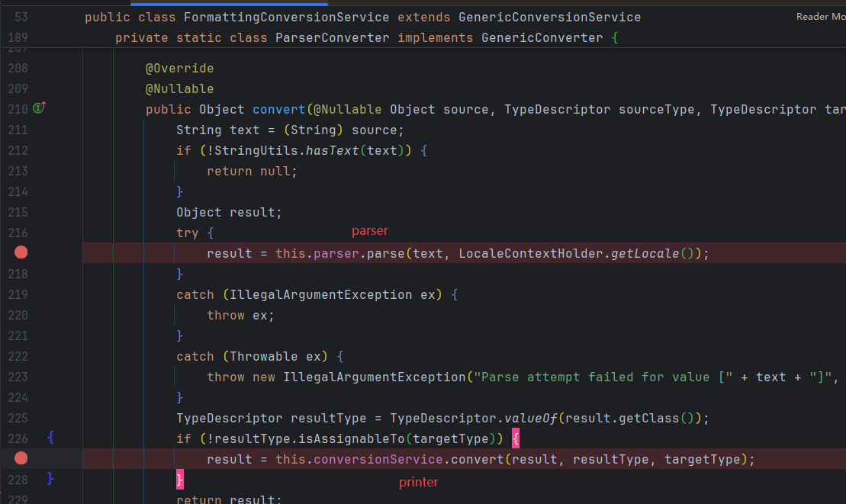Remove the breakpoint on the conversionService.convert line
Image resolution: width=846 pixels, height=504 pixels.
[21, 458]
